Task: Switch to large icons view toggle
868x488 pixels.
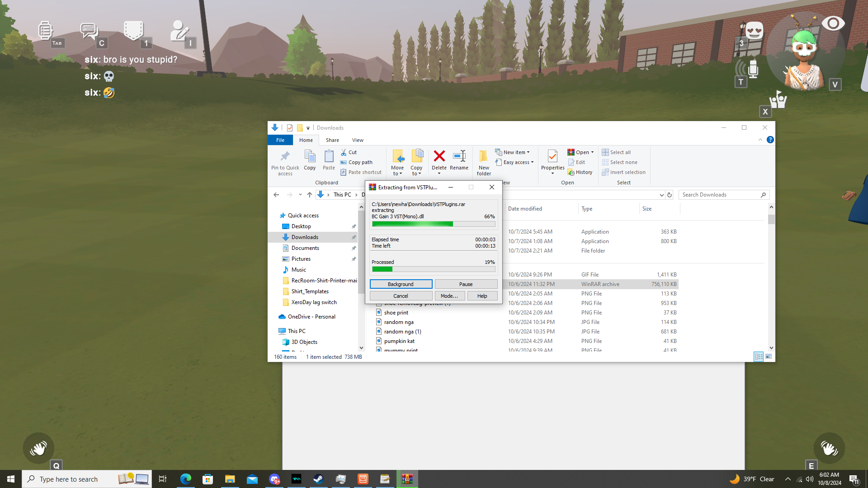Action: [769, 357]
